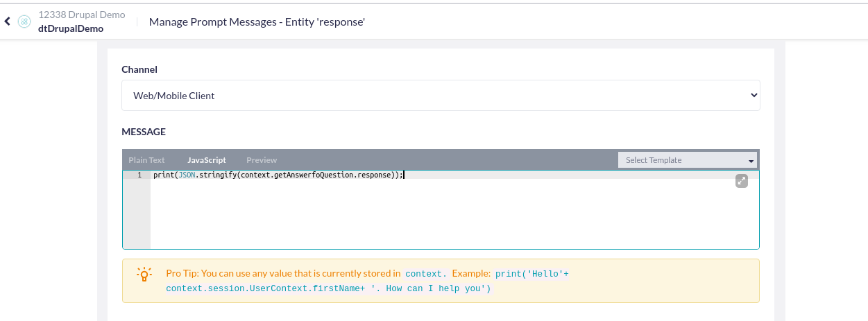
Task: Open the Preview tab
Action: pyautogui.click(x=262, y=160)
